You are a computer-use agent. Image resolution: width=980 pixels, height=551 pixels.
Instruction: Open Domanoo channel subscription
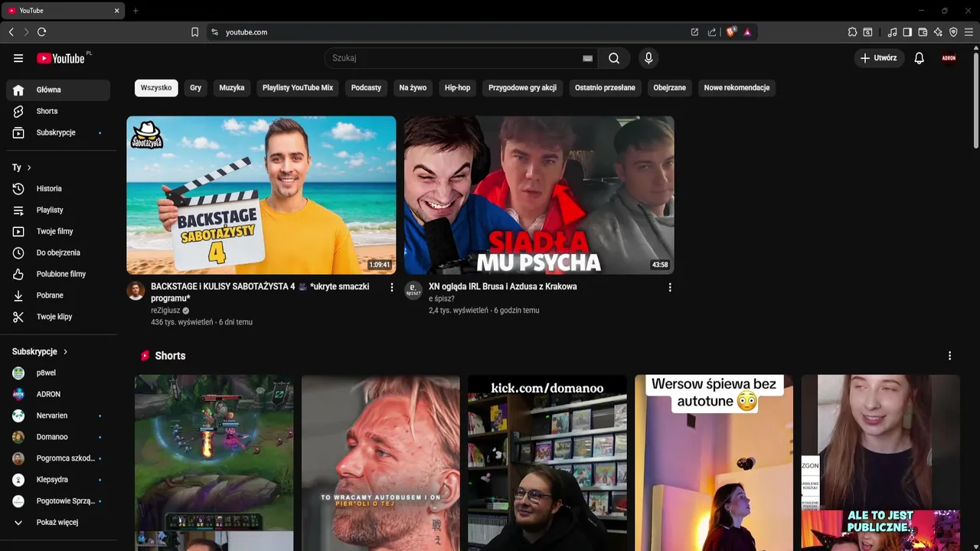tap(58, 437)
